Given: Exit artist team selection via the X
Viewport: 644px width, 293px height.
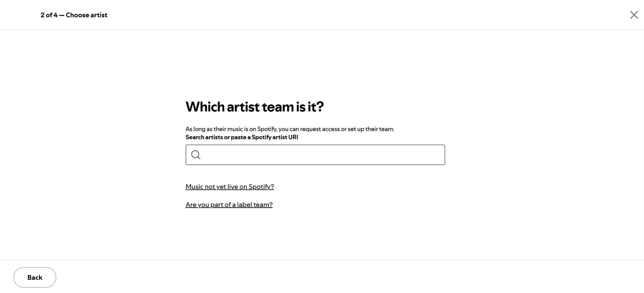Looking at the screenshot, I should [x=634, y=15].
